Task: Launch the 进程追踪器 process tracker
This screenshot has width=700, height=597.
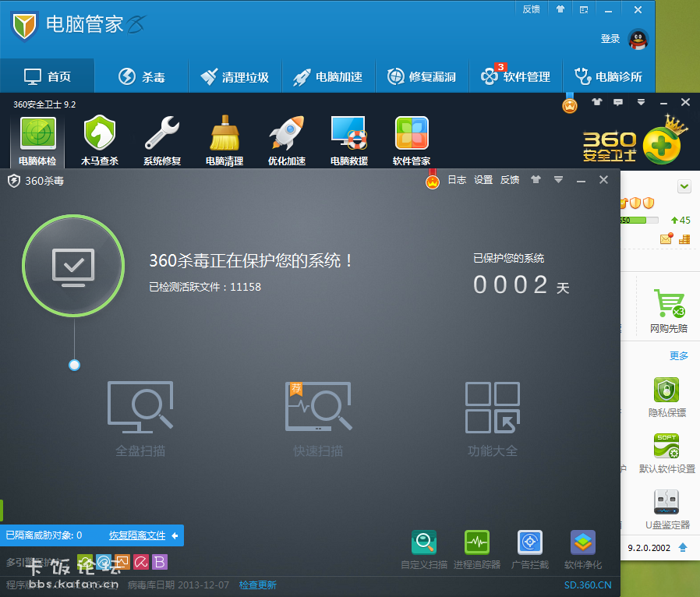Action: pyautogui.click(x=476, y=549)
